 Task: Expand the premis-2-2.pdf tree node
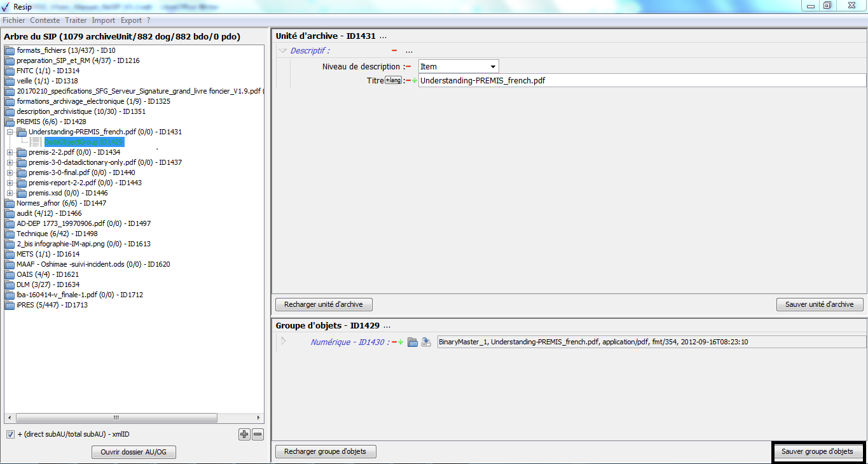(10, 152)
